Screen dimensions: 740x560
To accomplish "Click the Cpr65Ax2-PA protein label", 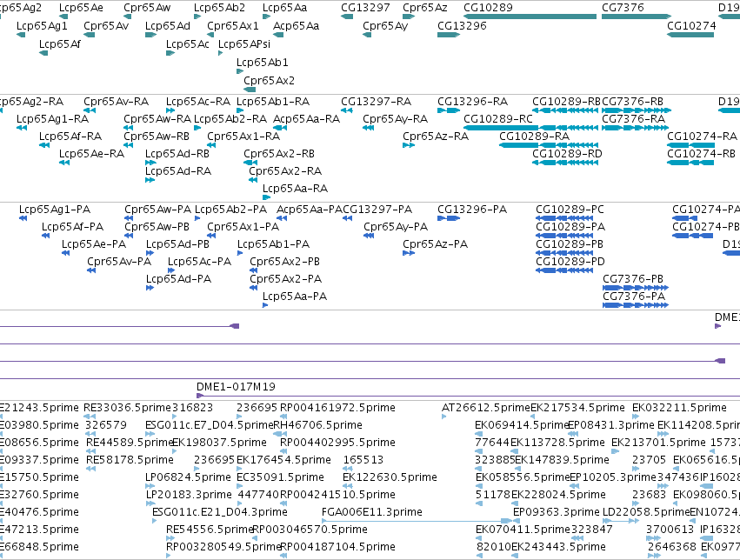I will pos(285,279).
